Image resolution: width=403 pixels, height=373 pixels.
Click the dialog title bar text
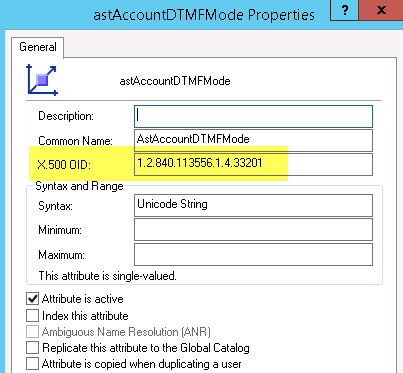click(x=204, y=15)
